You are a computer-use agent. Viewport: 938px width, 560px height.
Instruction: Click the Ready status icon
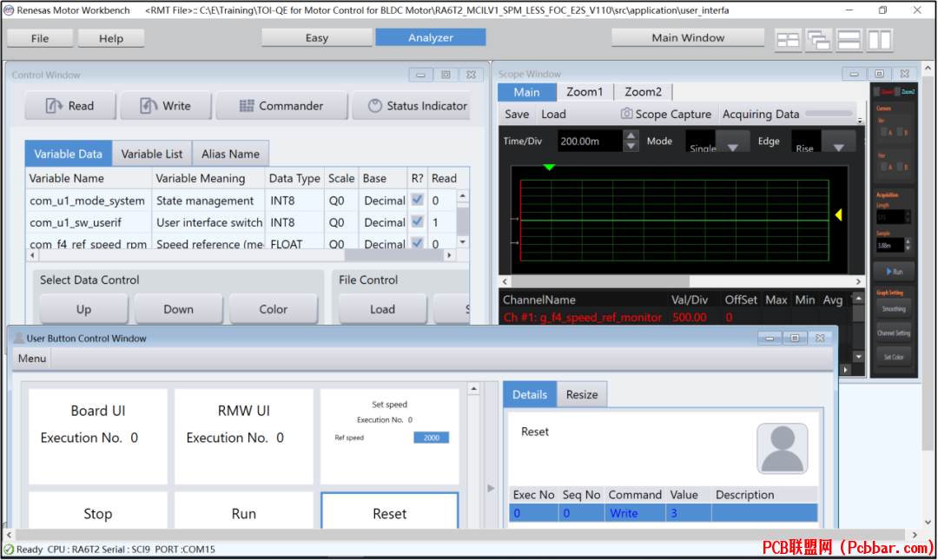9,550
